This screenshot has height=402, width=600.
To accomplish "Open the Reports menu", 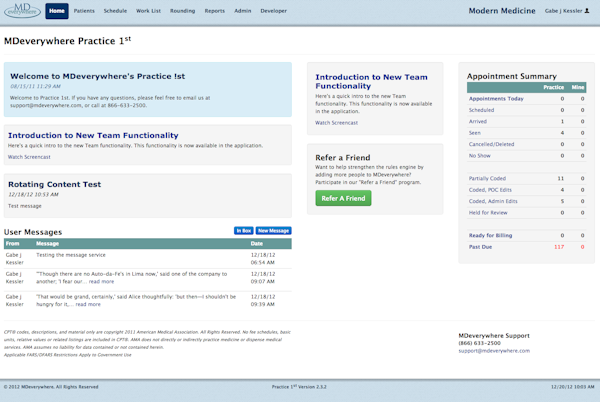I will 215,11.
